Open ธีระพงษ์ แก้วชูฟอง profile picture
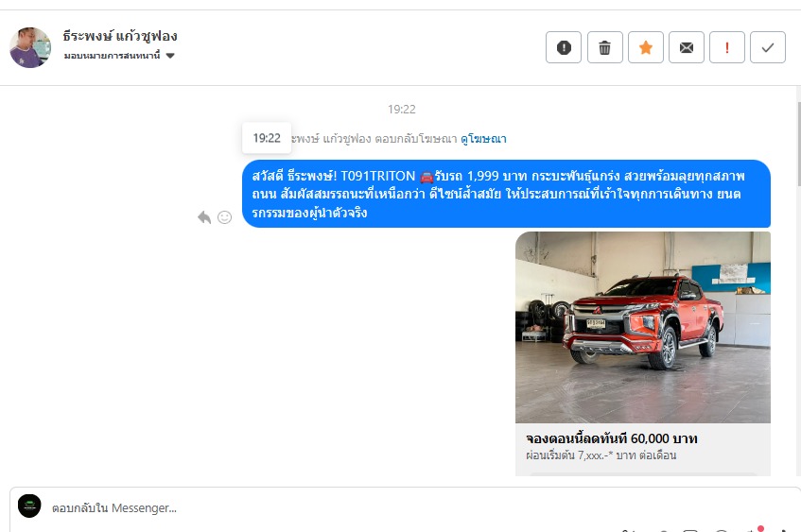Viewport: 801px width, 532px height. [x=30, y=47]
